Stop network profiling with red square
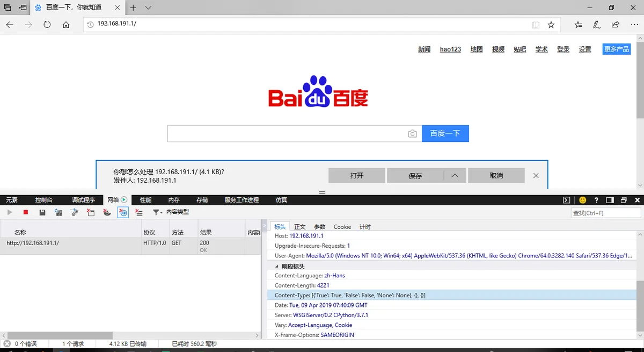Viewport: 644px width, 352px height. (25, 212)
